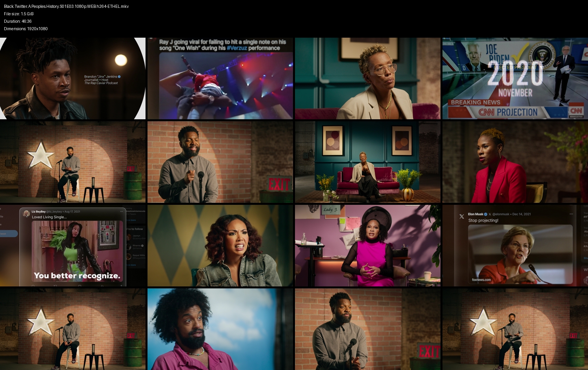Click the CNN logo in the news corner
The width and height of the screenshot is (588, 370).
pyautogui.click(x=576, y=111)
